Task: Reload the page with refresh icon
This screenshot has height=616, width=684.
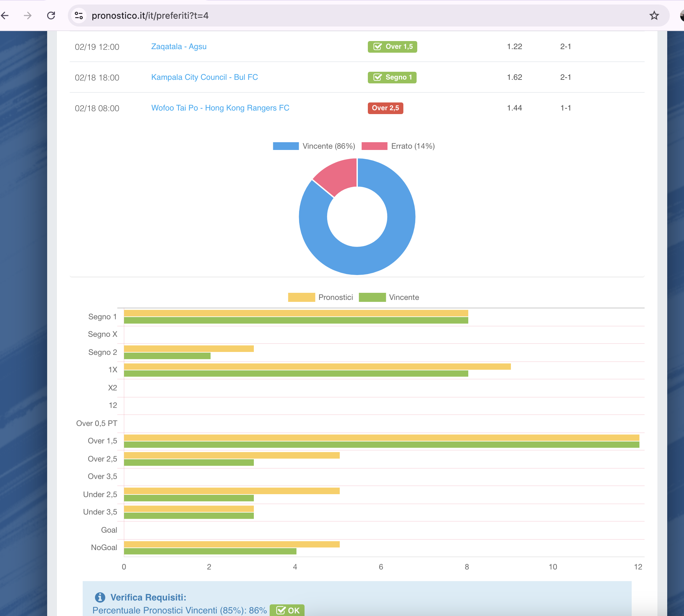Action: pos(51,16)
